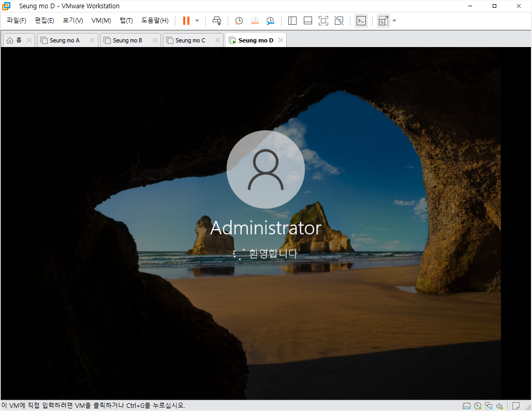Revert VM to previous snapshot

(x=255, y=21)
